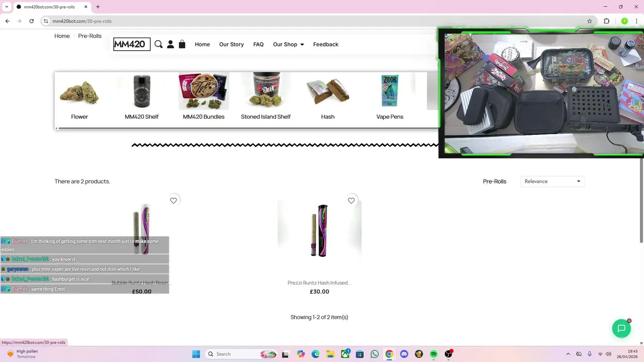Open the Windows Start menu
The height and width of the screenshot is (362, 644).
(196, 354)
